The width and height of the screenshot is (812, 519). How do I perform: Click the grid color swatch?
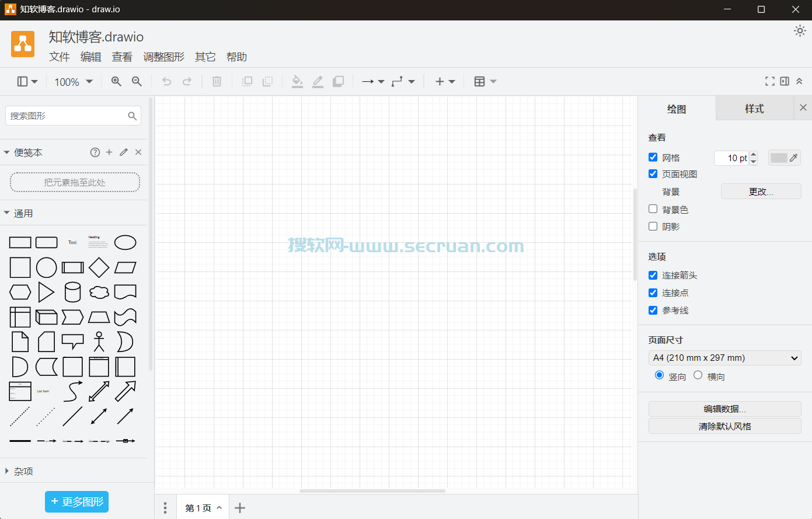pos(785,158)
